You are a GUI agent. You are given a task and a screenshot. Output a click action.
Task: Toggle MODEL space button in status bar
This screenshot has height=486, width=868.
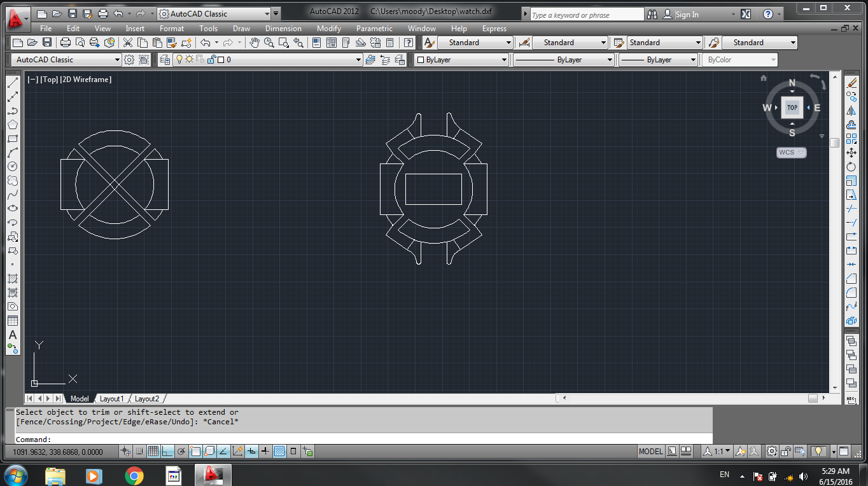point(650,452)
